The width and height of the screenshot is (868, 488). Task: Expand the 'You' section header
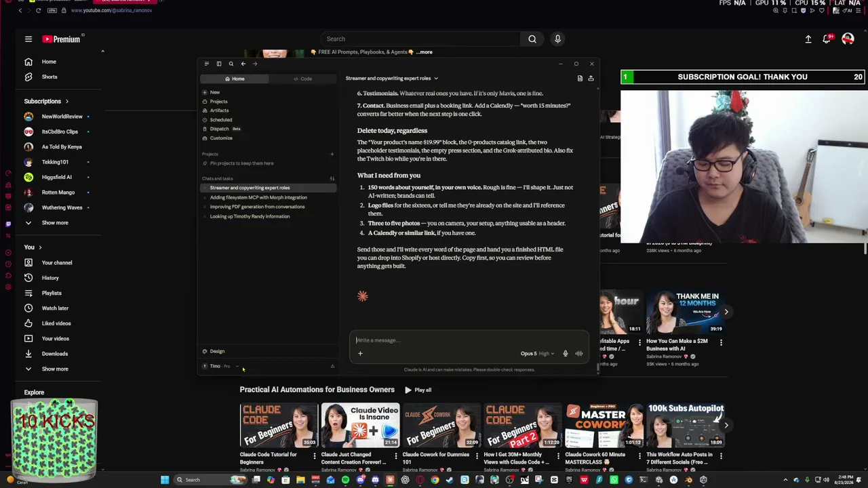coord(33,247)
